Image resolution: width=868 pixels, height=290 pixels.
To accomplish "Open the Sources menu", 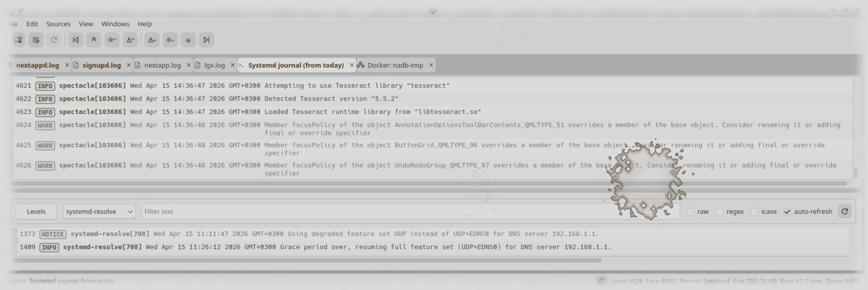I will click(x=58, y=24).
